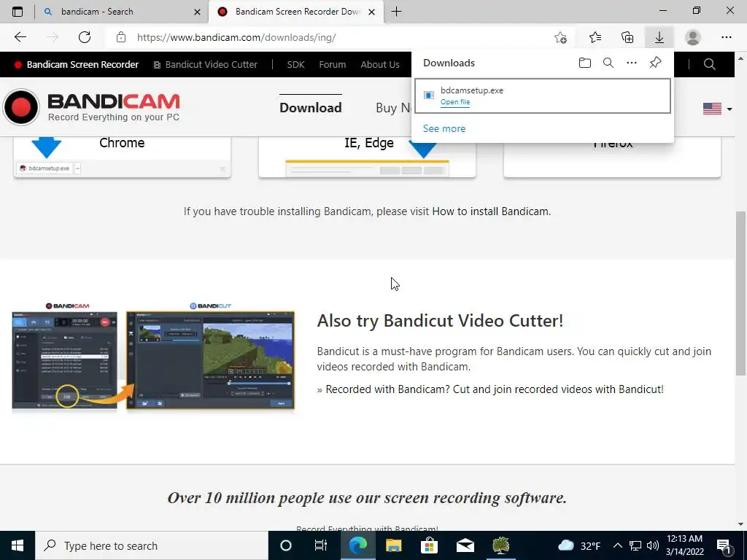Open a new browser tab
This screenshot has height=560, width=747.
[396, 12]
